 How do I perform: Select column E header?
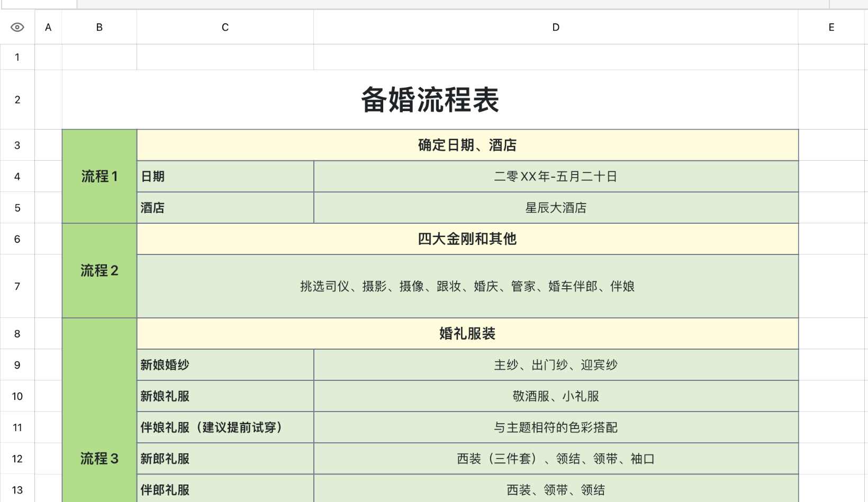pyautogui.click(x=833, y=27)
